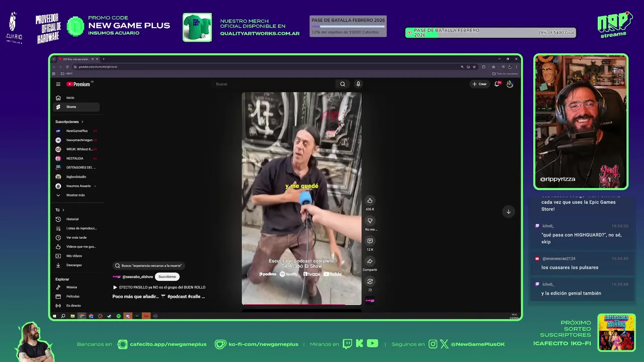Open Insumos Acuario channel
This screenshot has width=644, height=362.
click(x=76, y=186)
